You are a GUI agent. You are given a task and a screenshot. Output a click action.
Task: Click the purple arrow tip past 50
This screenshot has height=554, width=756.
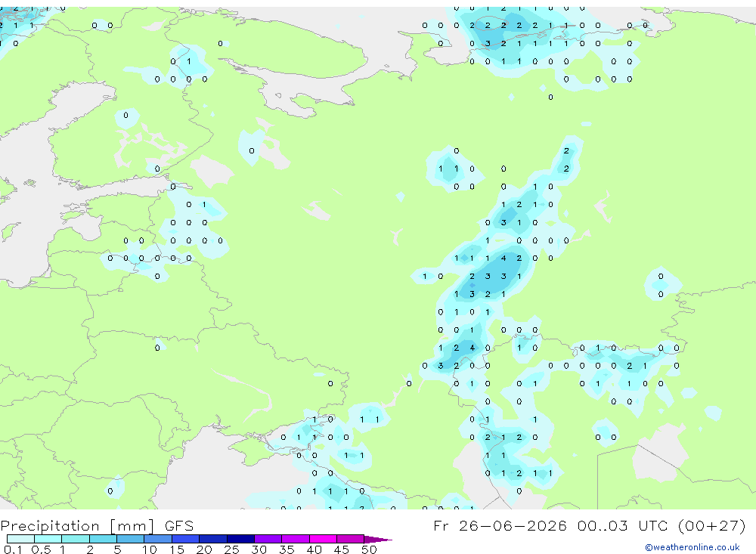(x=379, y=540)
